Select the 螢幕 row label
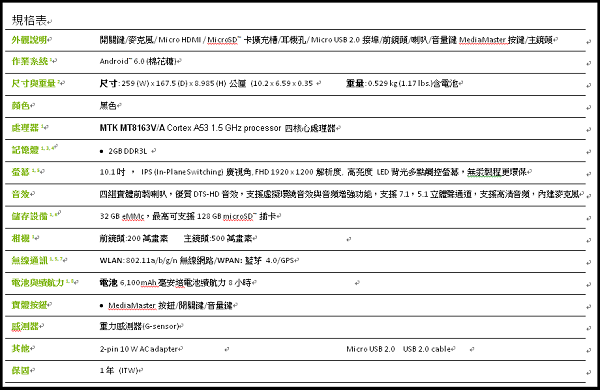 tap(21, 172)
